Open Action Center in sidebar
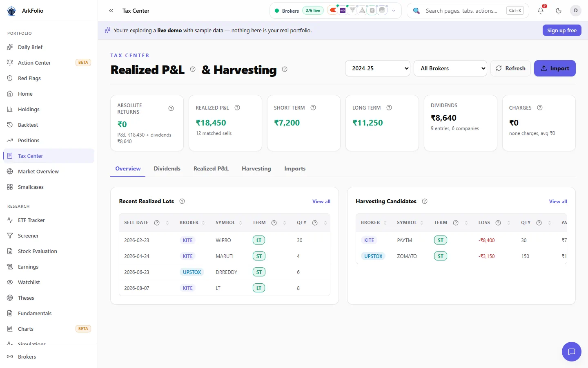This screenshot has height=368, width=588. click(x=49, y=63)
